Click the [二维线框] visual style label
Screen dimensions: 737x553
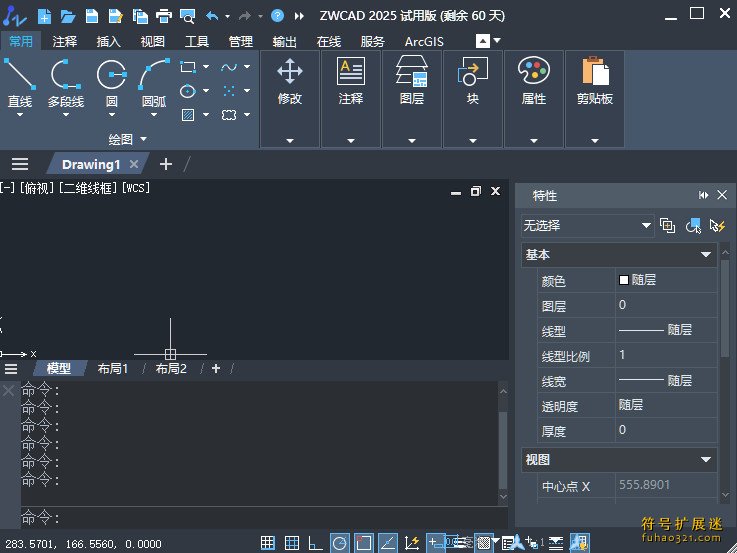[87, 188]
